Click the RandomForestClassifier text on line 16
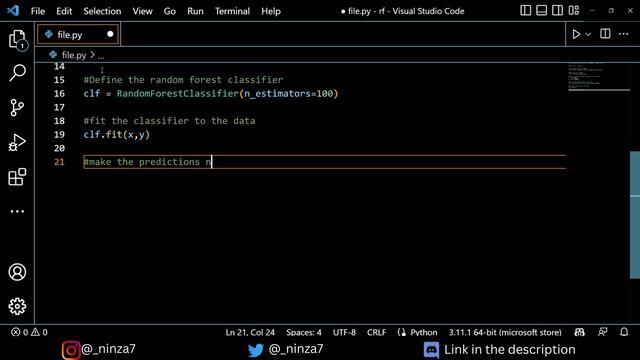 pos(178,93)
